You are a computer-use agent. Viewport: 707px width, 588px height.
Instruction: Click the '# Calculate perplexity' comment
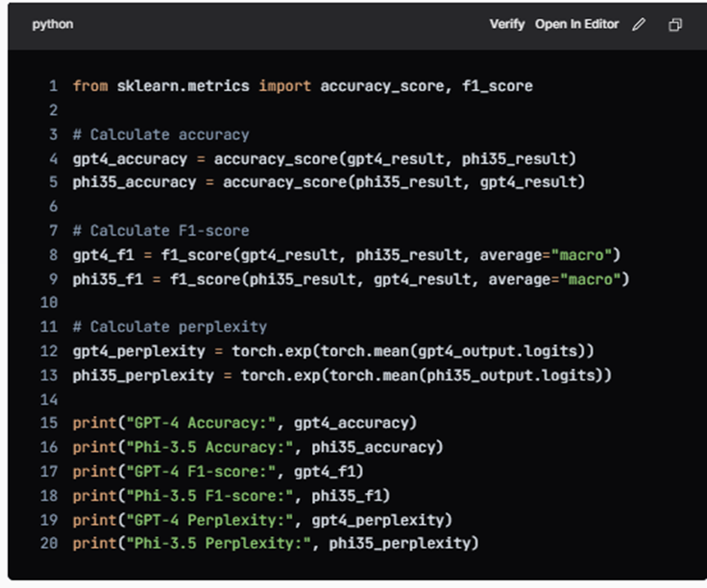(x=169, y=327)
